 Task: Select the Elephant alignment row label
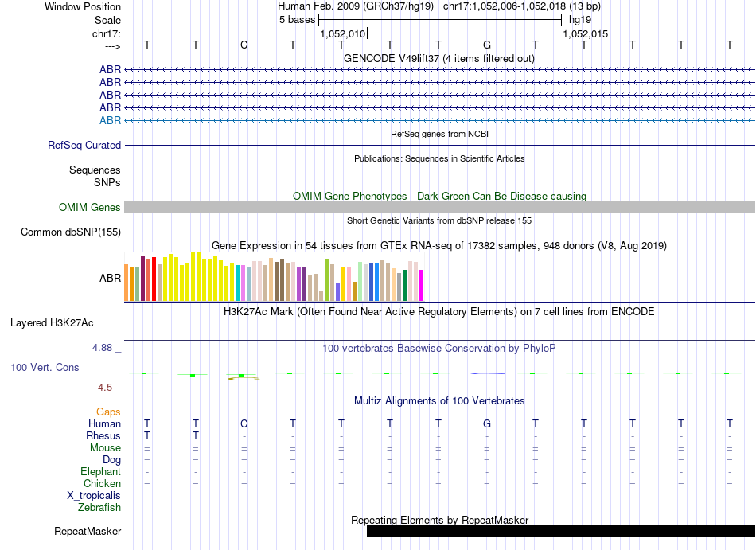101,471
